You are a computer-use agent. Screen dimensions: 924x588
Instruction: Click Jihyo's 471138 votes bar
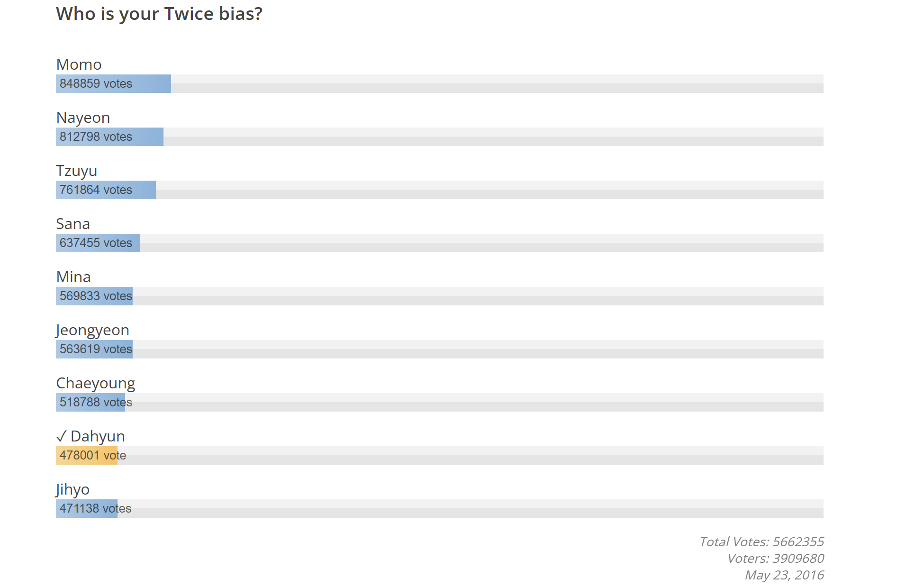pyautogui.click(x=87, y=509)
